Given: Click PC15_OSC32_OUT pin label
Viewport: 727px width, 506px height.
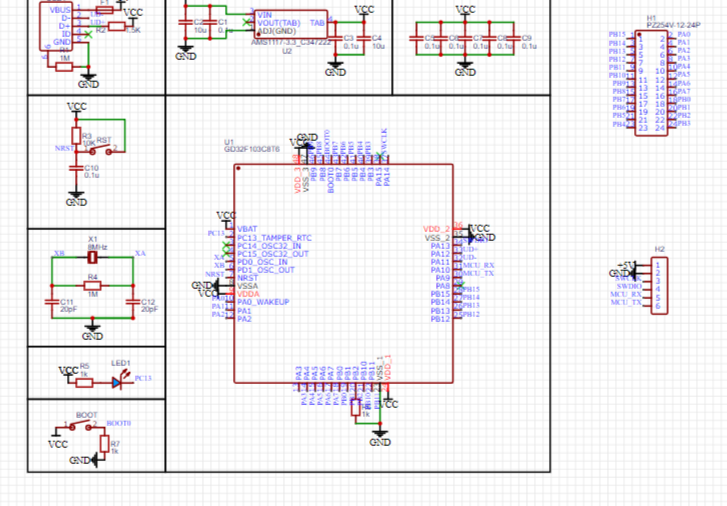Looking at the screenshot, I should 273,254.
